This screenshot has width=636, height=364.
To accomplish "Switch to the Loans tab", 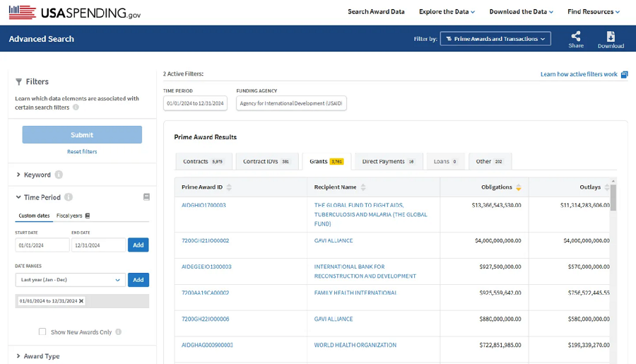I will 445,162.
